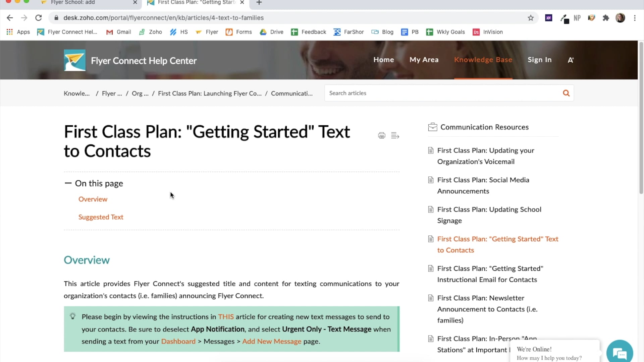Open My Area navigation item

(x=424, y=60)
